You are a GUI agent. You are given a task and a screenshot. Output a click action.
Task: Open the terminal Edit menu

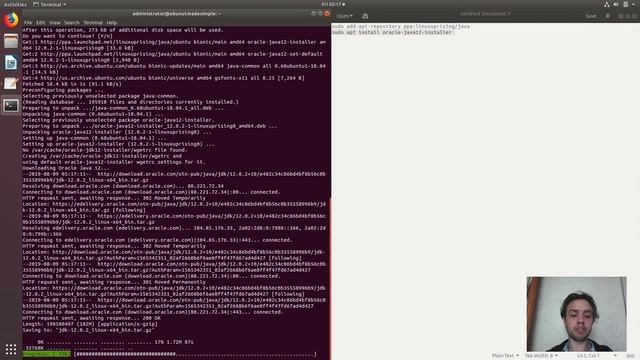tap(40, 23)
